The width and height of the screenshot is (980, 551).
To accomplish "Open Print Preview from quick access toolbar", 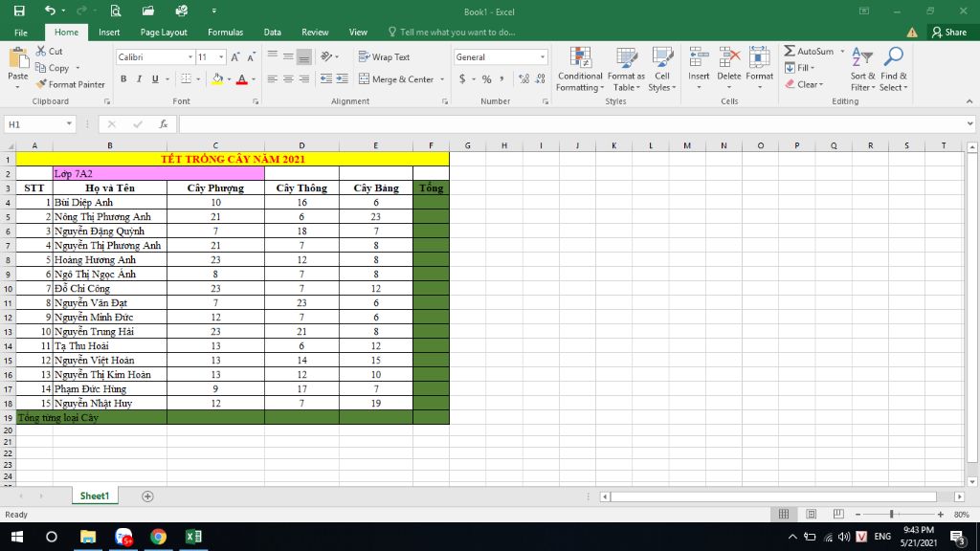I will [x=116, y=11].
